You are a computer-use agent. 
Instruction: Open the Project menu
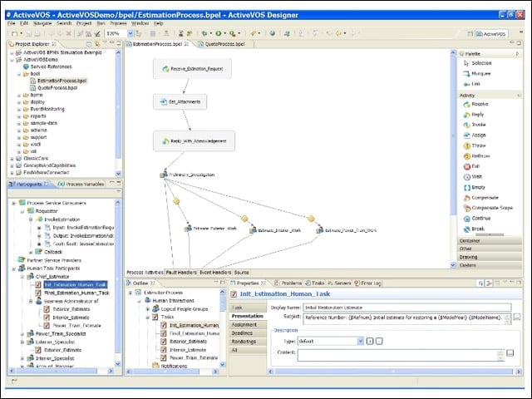click(84, 23)
